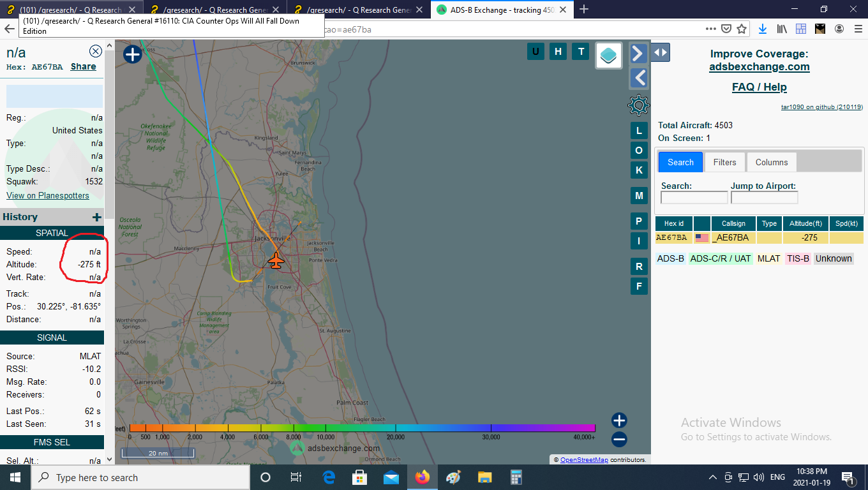The height and width of the screenshot is (490, 868).
Task: Click scroll-down arrow in info panel
Action: tap(109, 459)
